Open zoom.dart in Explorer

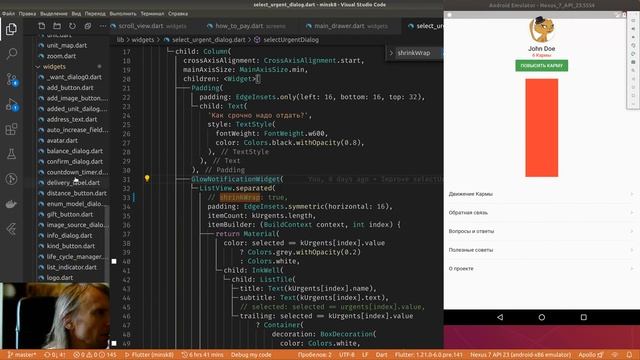(61, 56)
